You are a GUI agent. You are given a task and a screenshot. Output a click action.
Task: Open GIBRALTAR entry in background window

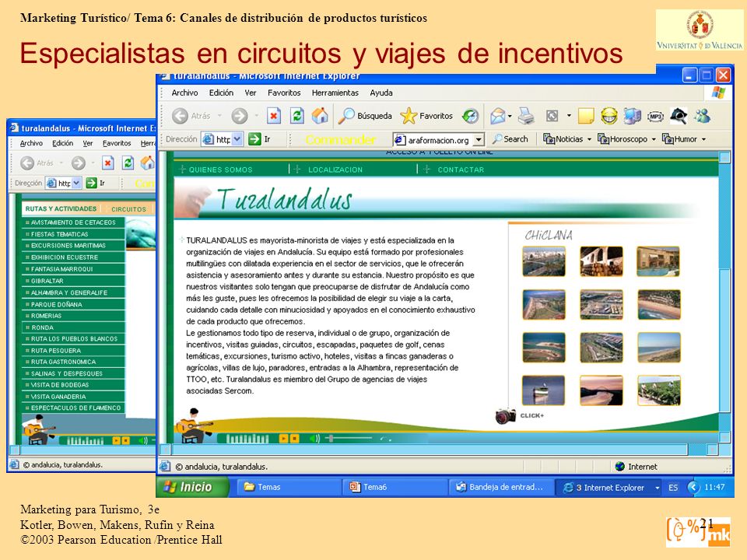pos(73,281)
